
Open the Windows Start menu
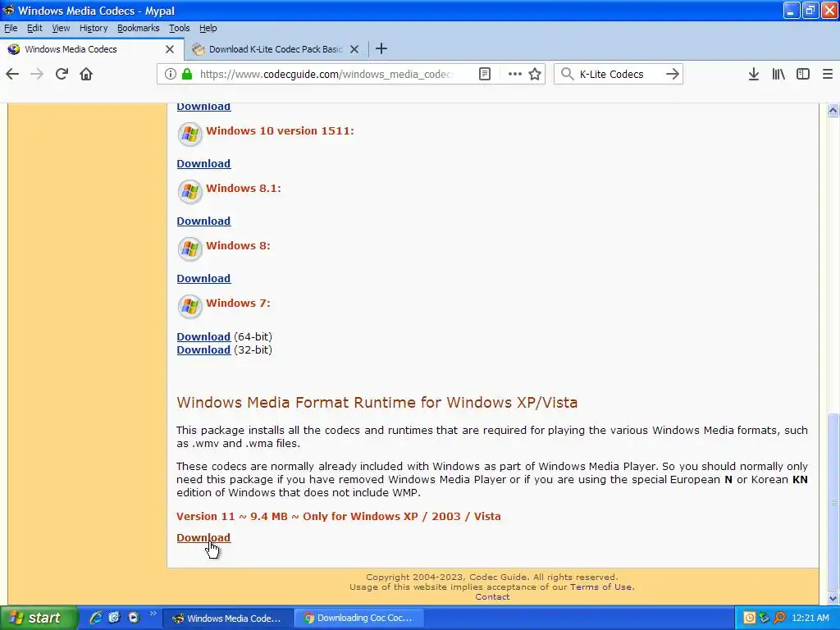[38, 618]
